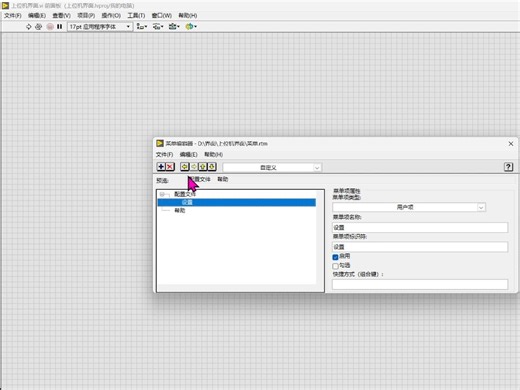Select the highlighted 设置 tree item

tap(237, 202)
